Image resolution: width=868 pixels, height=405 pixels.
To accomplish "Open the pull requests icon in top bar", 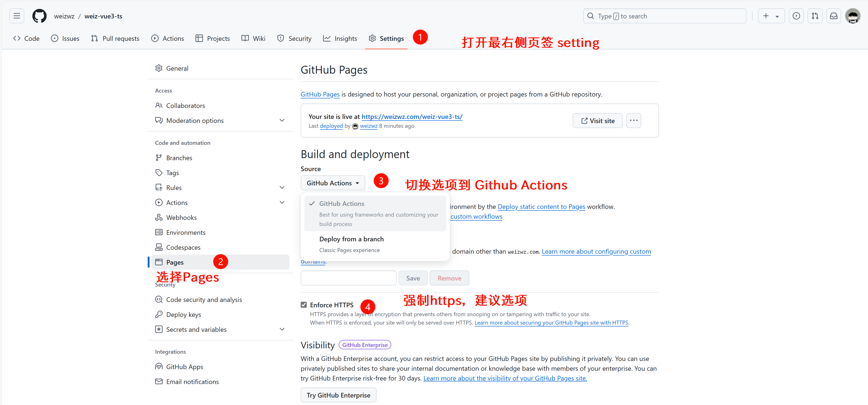I will click(815, 16).
